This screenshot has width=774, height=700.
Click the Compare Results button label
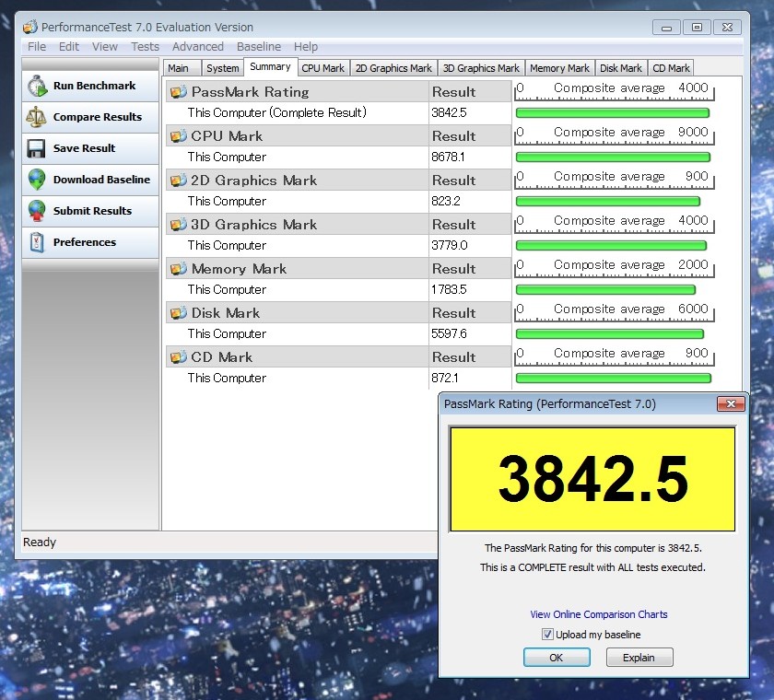click(98, 117)
